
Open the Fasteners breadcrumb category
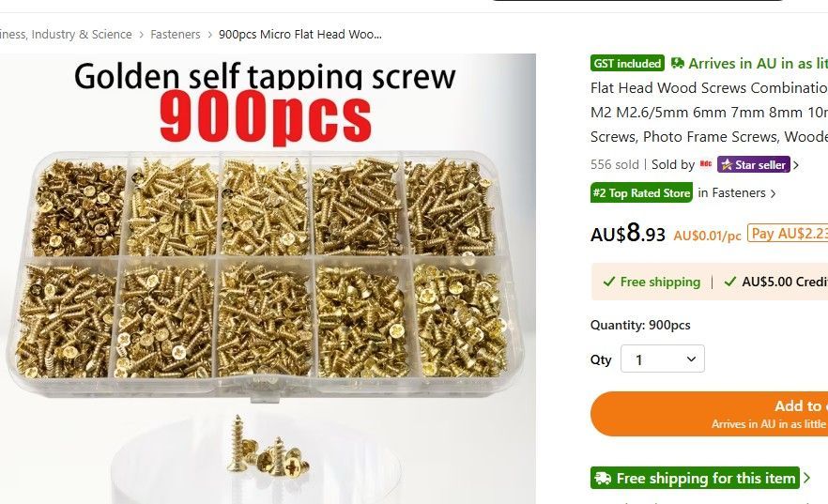[x=176, y=35]
